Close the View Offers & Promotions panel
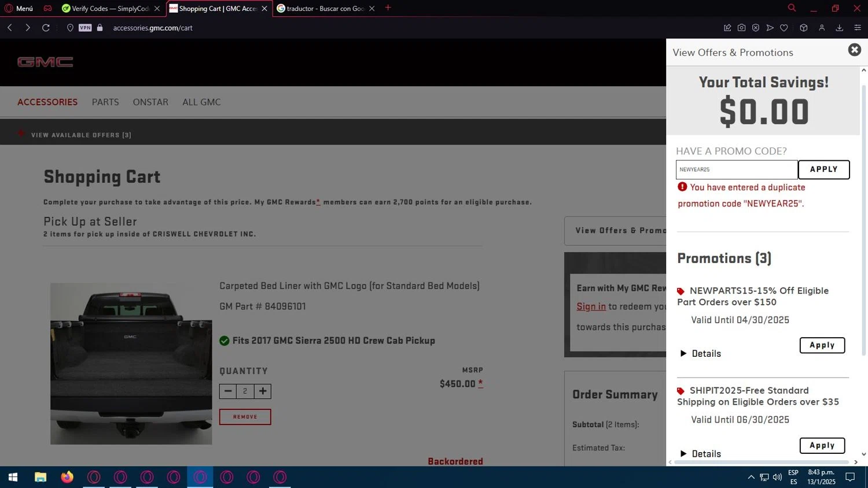 tap(854, 50)
